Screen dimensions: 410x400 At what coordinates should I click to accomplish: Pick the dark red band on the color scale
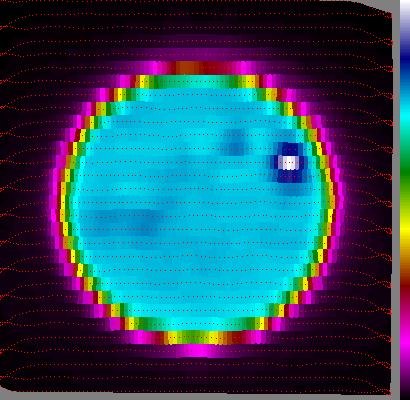pyautogui.click(x=405, y=287)
